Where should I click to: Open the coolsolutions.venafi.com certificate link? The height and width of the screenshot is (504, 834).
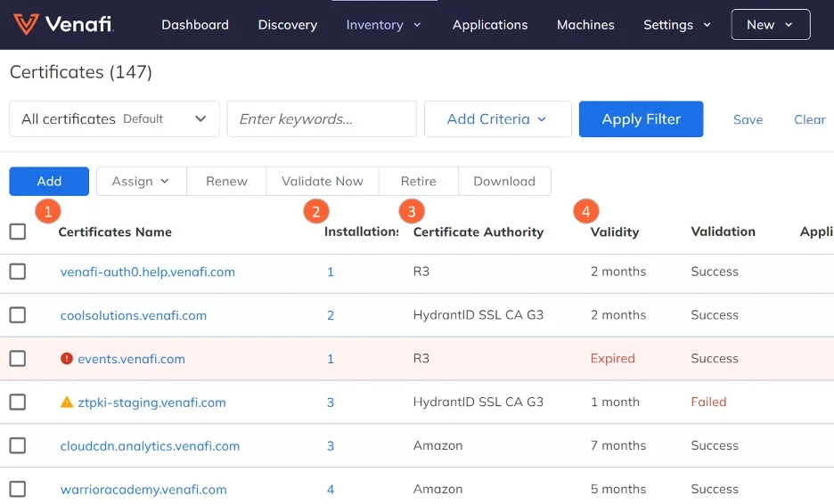click(x=133, y=315)
